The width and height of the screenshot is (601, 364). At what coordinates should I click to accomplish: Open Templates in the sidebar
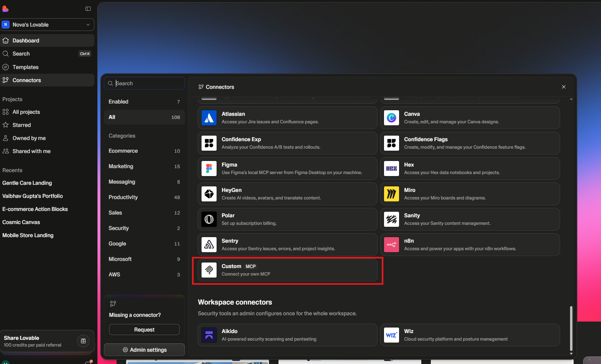click(x=47, y=67)
